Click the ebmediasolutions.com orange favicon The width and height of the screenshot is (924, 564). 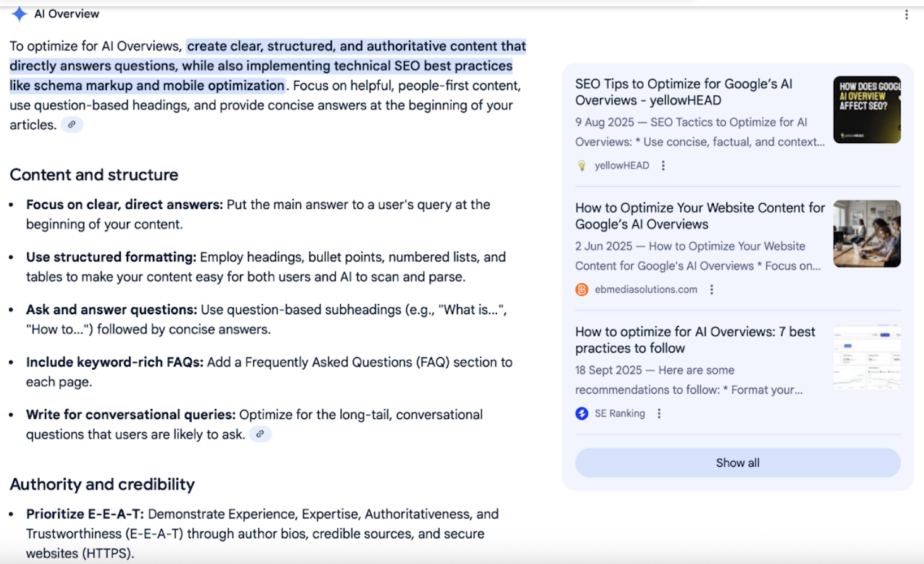pyautogui.click(x=582, y=290)
